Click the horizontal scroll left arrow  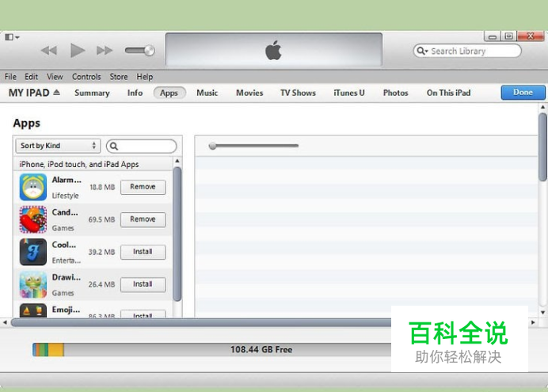[x=5, y=322]
